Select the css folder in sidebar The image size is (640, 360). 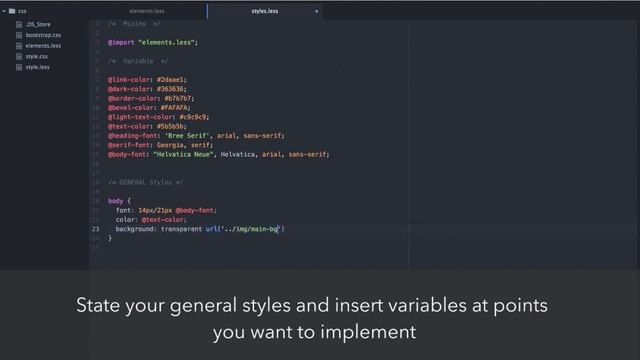coord(22,11)
